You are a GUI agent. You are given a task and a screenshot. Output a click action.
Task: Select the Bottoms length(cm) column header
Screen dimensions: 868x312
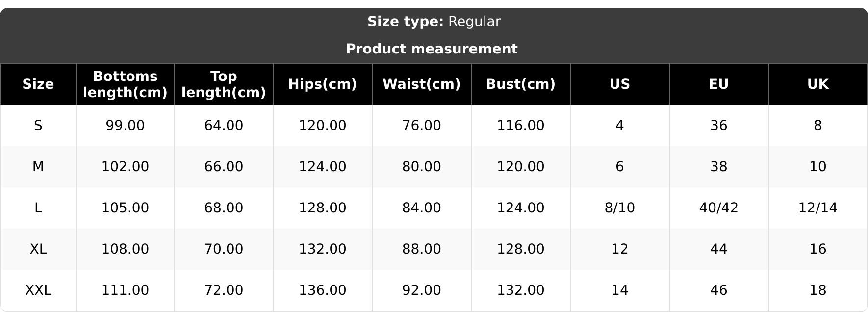125,84
